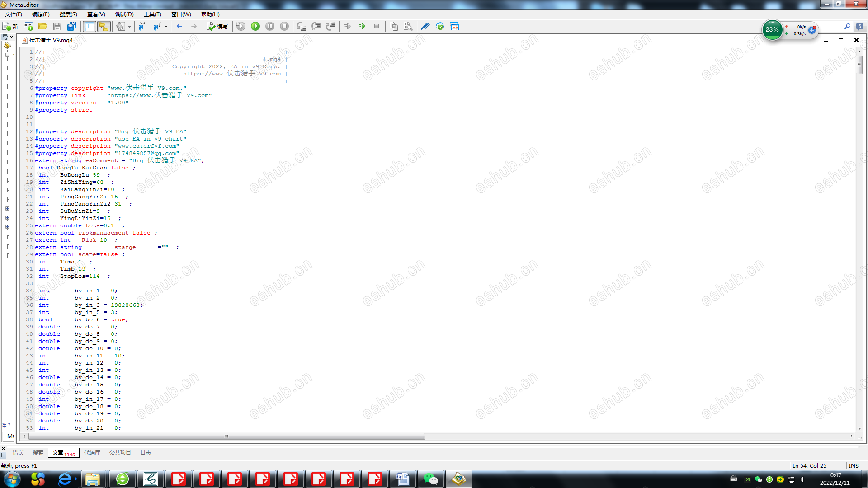
Task: Click the horizontal scrollbar thumb
Action: 226,436
